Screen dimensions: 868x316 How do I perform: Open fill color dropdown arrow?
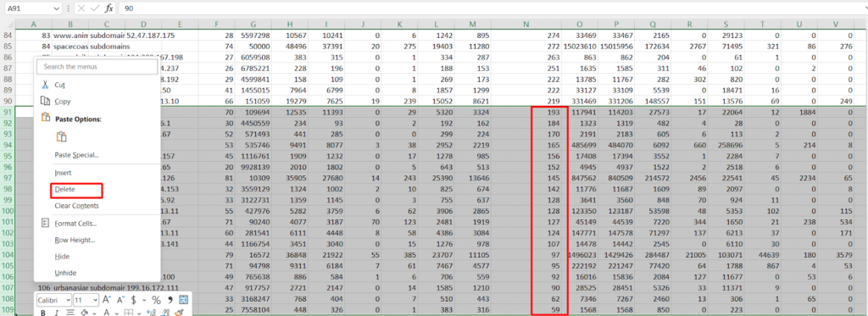click(94, 313)
